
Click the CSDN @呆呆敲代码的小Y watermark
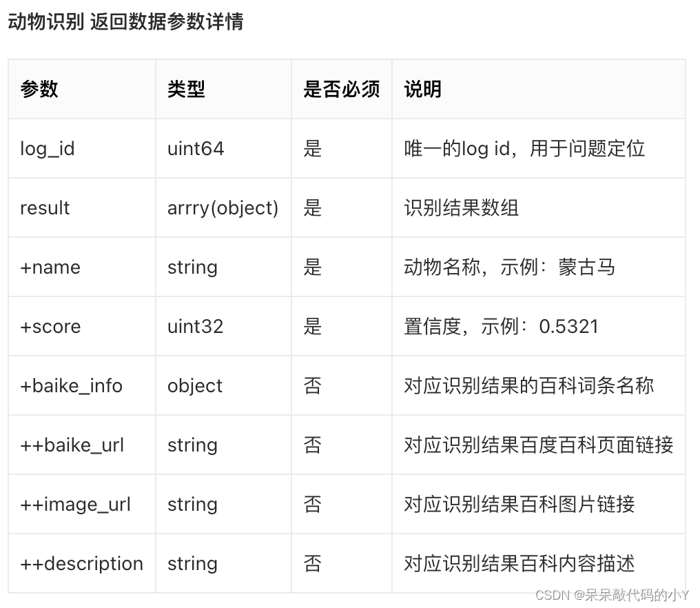[x=612, y=596]
